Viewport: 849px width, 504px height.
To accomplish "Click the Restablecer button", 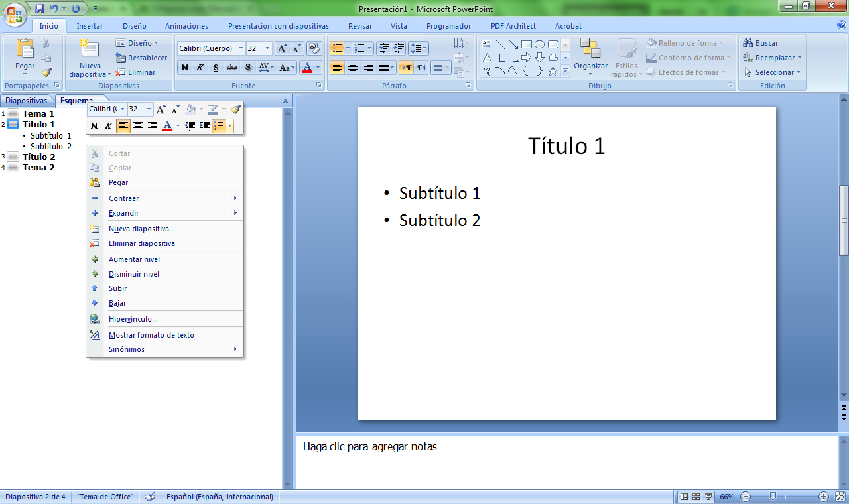I will pyautogui.click(x=142, y=58).
